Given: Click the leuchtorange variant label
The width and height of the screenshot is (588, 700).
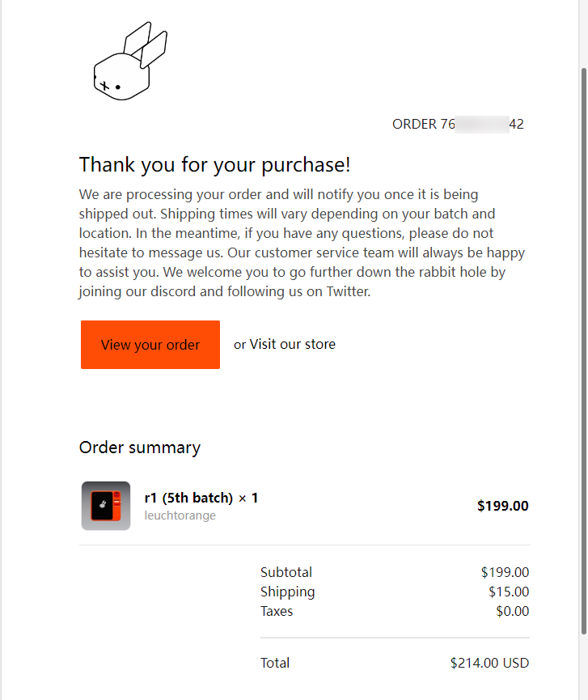Looking at the screenshot, I should click(180, 515).
